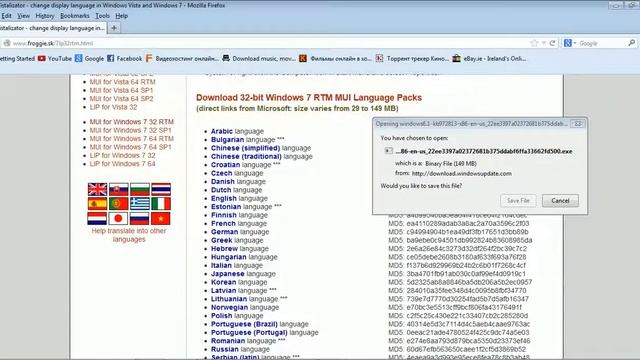The width and height of the screenshot is (640, 360).
Task: Open the Facebook bookmark
Action: tap(124, 59)
